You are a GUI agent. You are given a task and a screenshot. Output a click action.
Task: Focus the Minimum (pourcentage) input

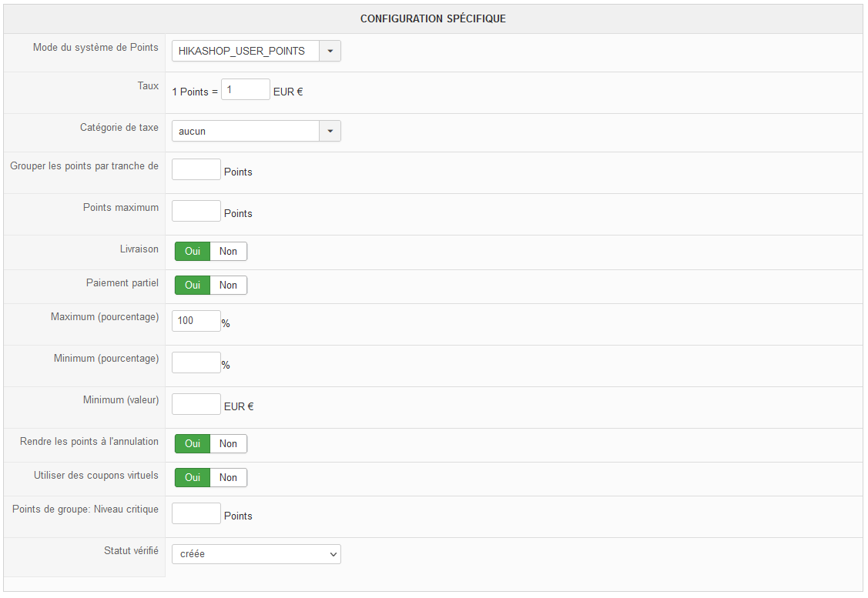click(196, 362)
